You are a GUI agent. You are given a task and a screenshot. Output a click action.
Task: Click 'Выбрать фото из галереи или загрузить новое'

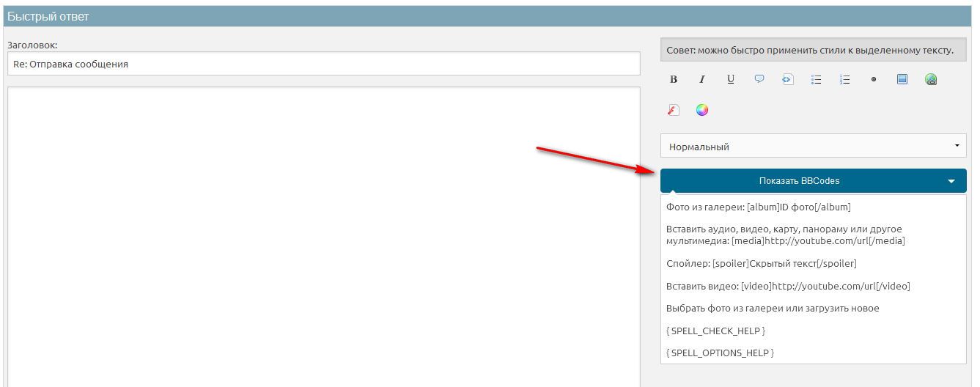773,309
